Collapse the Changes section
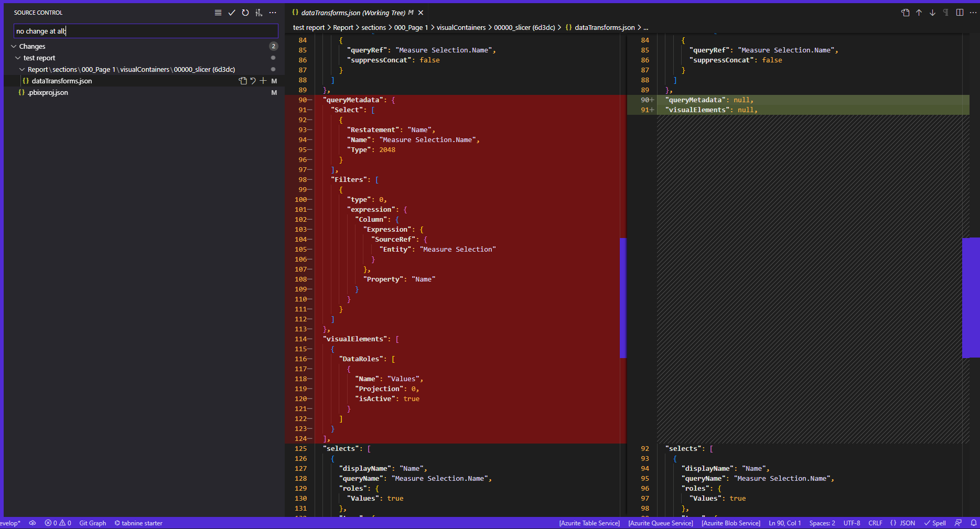 click(x=13, y=46)
